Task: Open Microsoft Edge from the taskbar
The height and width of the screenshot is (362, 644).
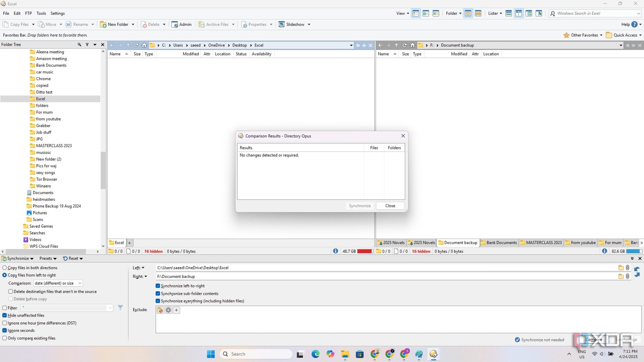Action: pyautogui.click(x=316, y=354)
